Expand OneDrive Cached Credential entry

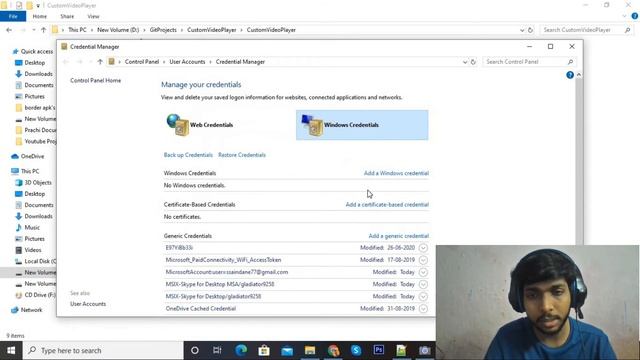[x=423, y=309]
